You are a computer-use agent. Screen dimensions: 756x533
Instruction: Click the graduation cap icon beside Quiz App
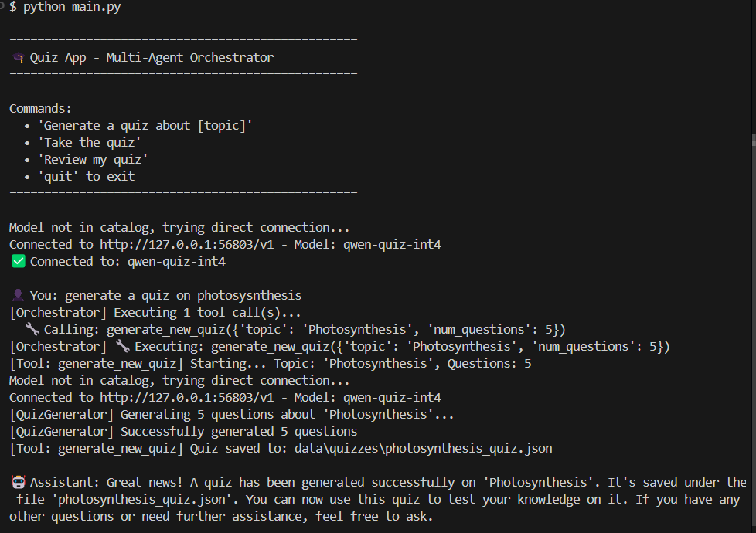pos(19,58)
